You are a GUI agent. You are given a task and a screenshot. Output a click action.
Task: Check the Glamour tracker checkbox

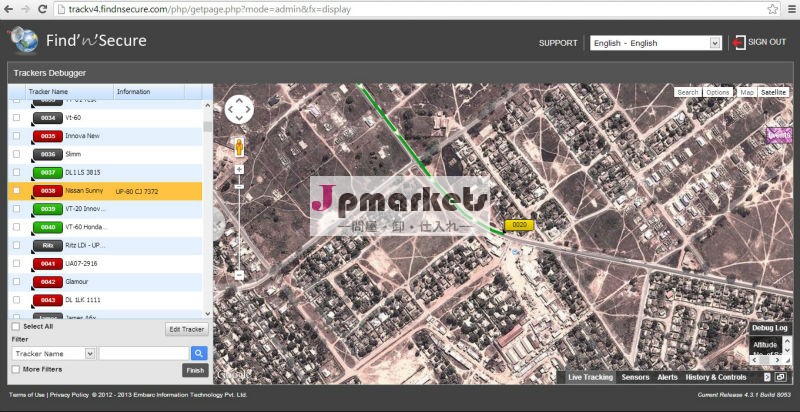[16, 281]
